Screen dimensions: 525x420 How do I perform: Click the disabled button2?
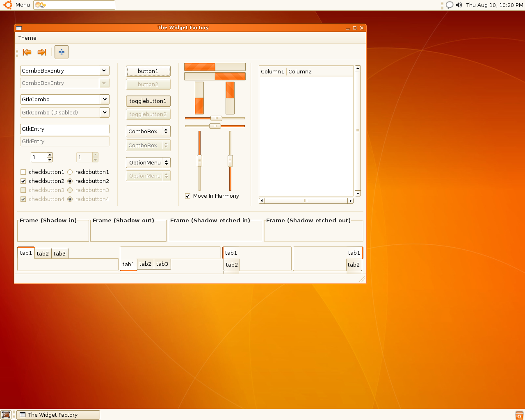coord(148,84)
